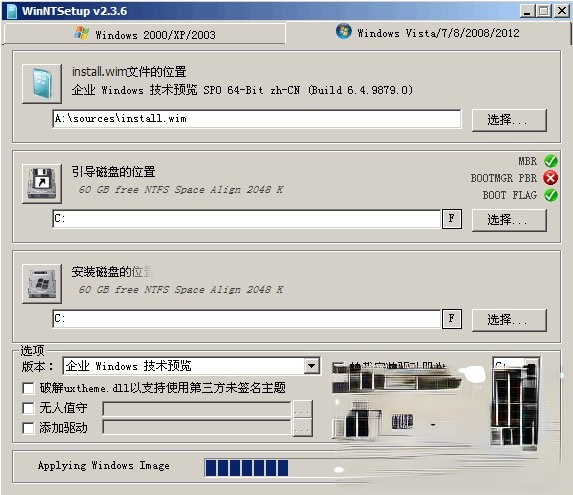This screenshot has width=573, height=495.
Task: Click the Windows XP flag tab icon
Action: (x=81, y=34)
